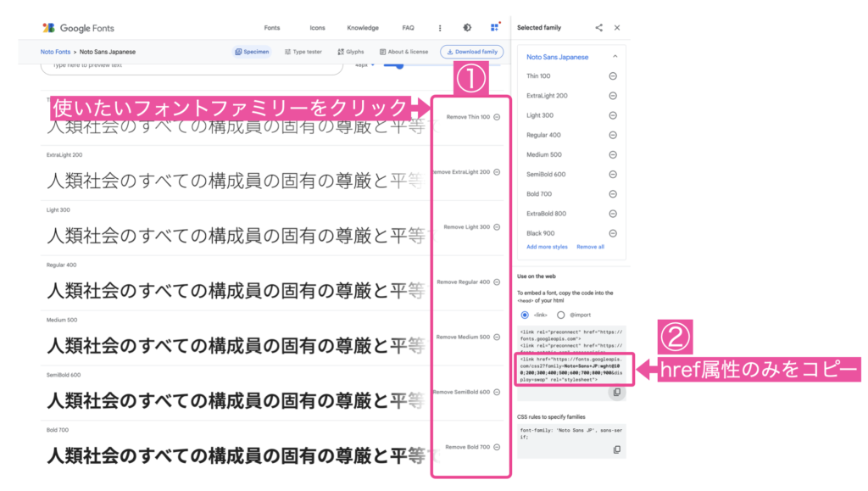This screenshot has width=868, height=491.
Task: Click the Google Fonts logo
Action: [x=78, y=28]
